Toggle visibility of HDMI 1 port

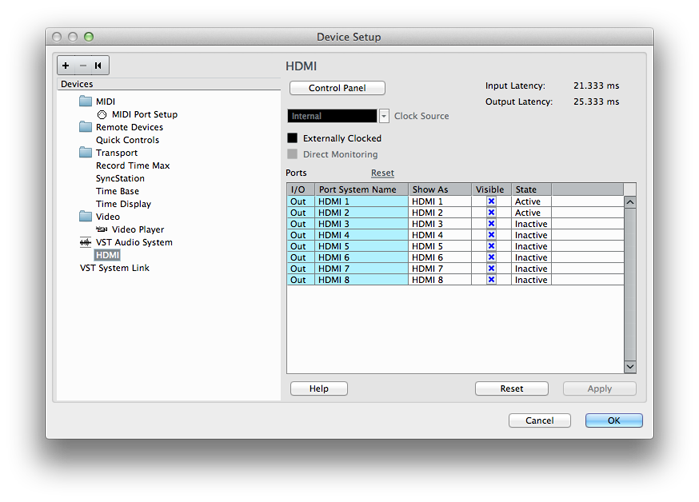491,202
